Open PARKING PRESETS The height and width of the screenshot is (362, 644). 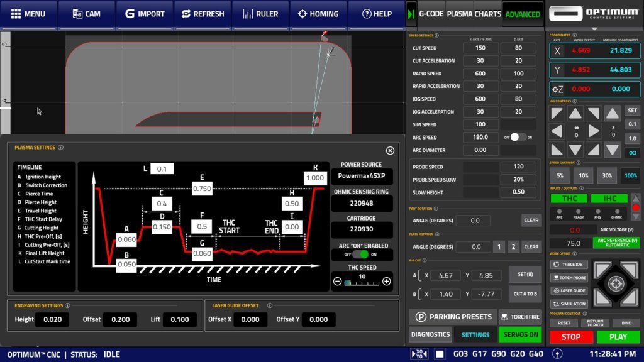click(453, 317)
